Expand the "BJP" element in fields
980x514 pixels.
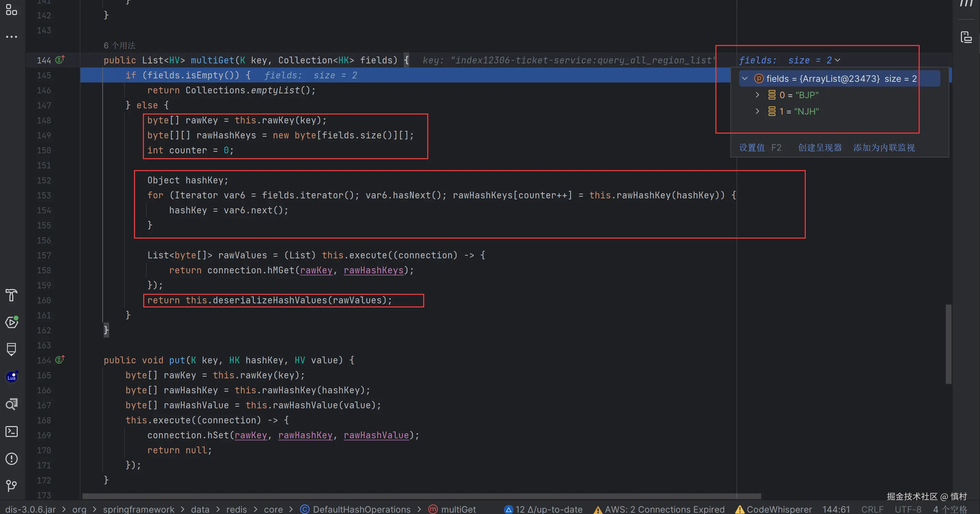tap(757, 95)
